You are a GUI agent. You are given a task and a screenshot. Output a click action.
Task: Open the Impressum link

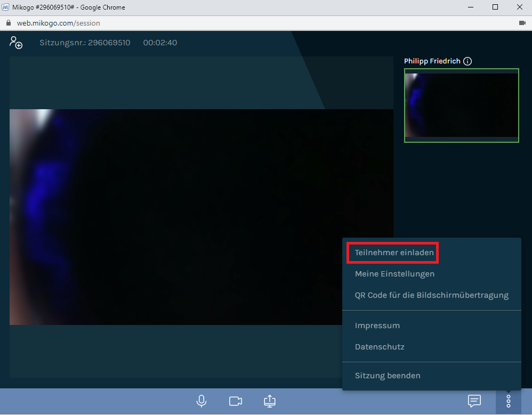click(x=377, y=326)
